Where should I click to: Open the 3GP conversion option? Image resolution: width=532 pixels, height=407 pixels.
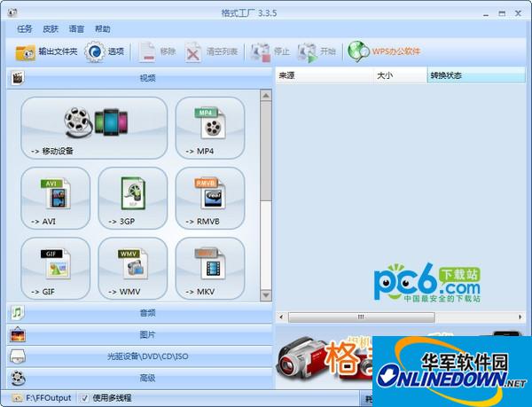click(132, 199)
